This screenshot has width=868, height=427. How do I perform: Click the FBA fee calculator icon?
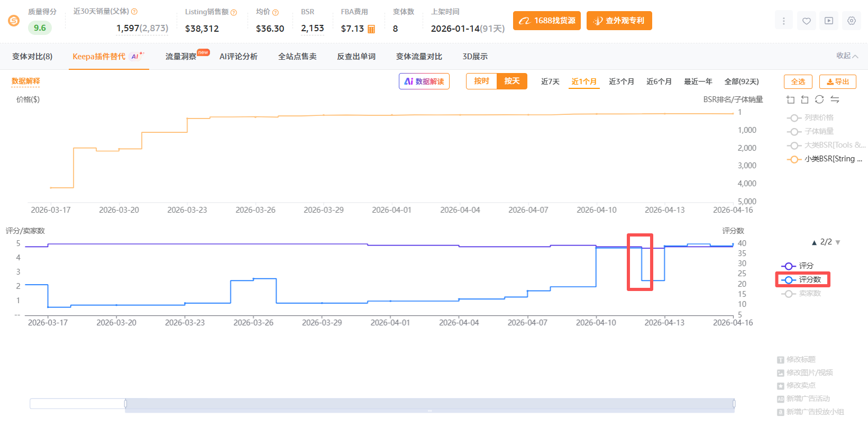pos(371,29)
